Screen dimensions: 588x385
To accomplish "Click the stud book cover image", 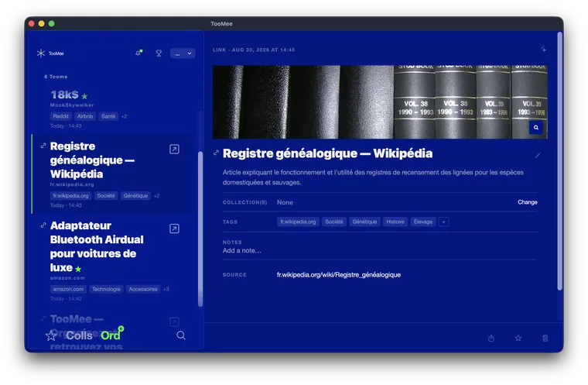I will tap(380, 102).
